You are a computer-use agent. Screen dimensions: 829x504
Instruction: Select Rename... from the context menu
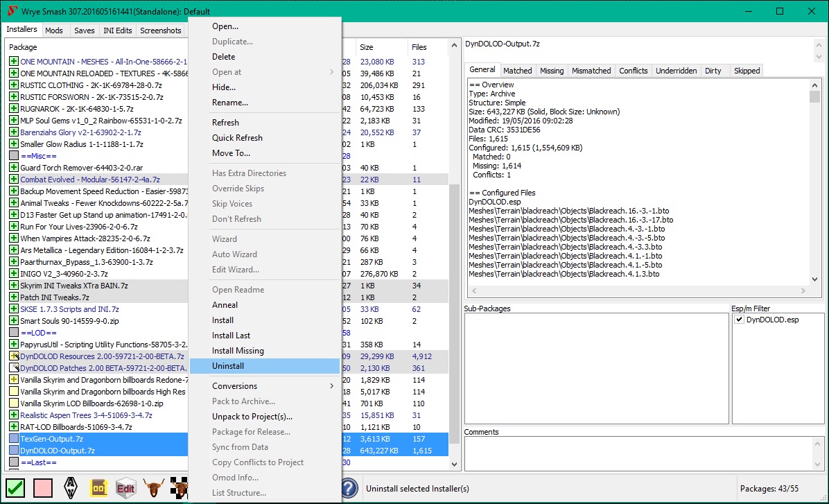264,103
